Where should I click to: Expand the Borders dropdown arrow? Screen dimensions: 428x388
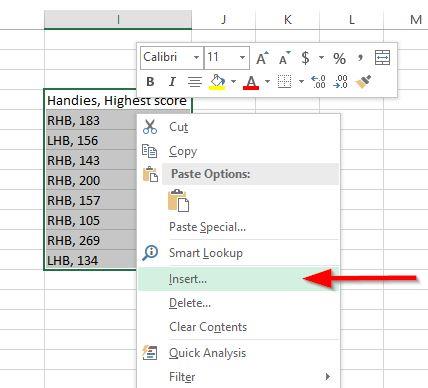[x=301, y=81]
